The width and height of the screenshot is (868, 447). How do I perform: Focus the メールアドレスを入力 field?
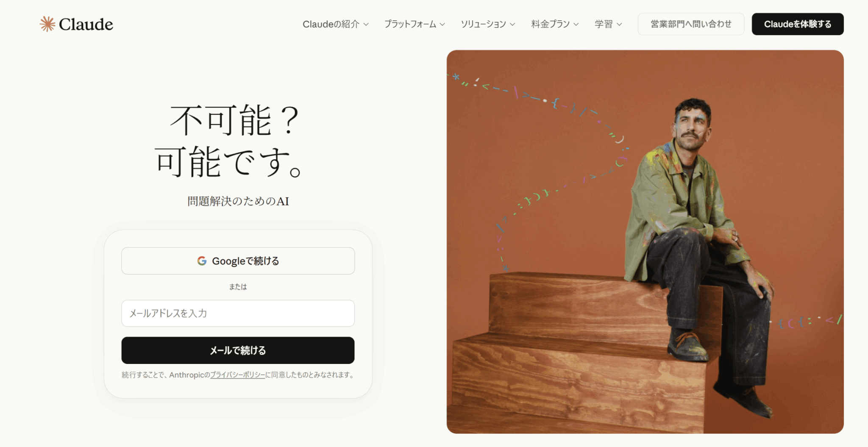pyautogui.click(x=238, y=314)
